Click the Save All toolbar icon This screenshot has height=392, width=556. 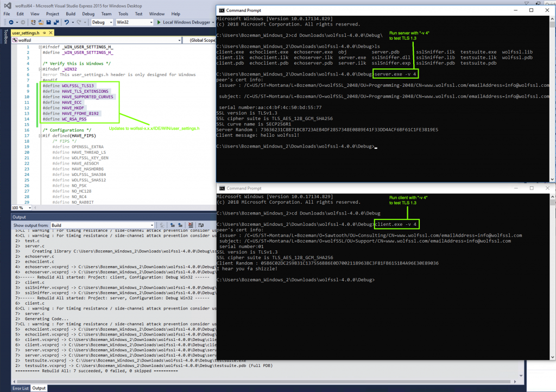[55, 22]
